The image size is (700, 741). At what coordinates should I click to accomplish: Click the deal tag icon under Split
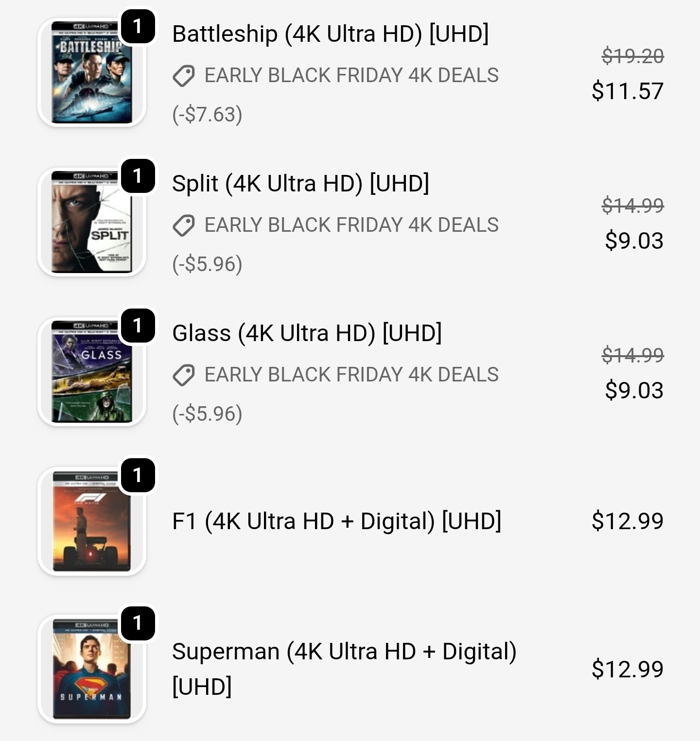184,225
